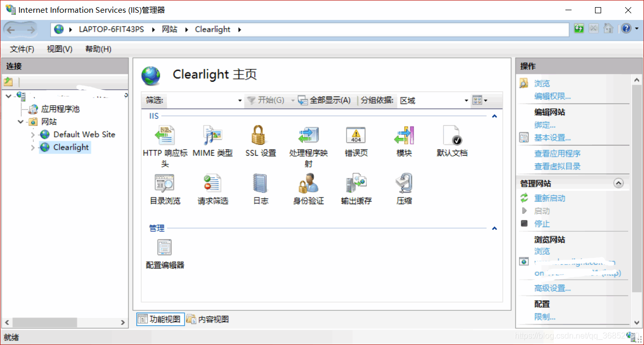Image resolution: width=644 pixels, height=345 pixels.
Task: Open the 配置编辑器 icon
Action: point(165,248)
